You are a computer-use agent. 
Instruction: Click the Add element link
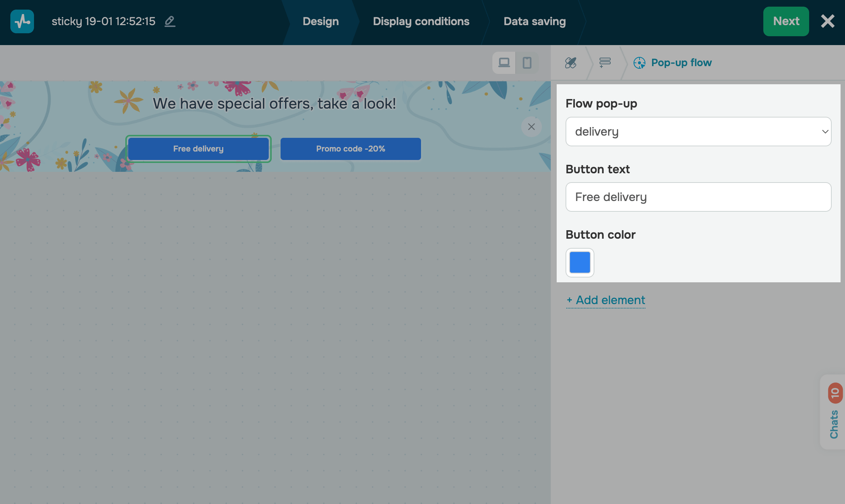click(606, 300)
